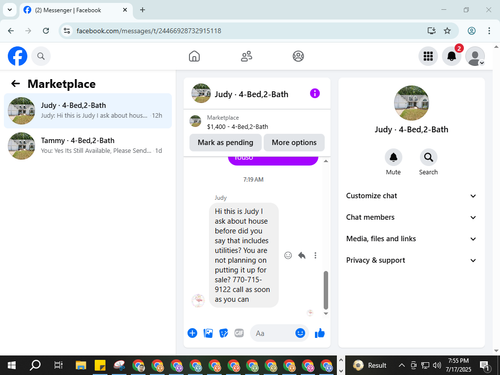This screenshot has width=500, height=375.
Task: Open Judy's 4-Bed,2-Bath conversation
Action: [x=88, y=111]
